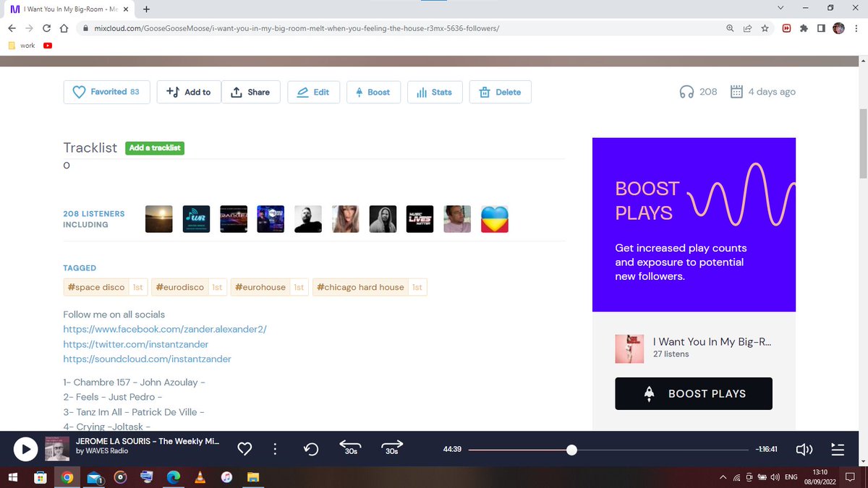Click the page vertical scrollbar thumb
The height and width of the screenshot is (488, 868).
(x=862, y=143)
